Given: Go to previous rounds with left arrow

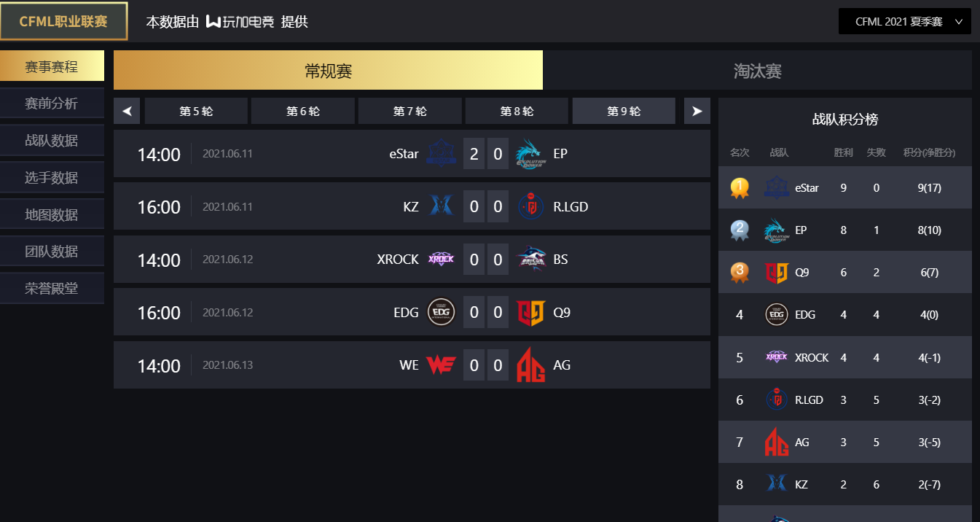Looking at the screenshot, I should pyautogui.click(x=127, y=111).
